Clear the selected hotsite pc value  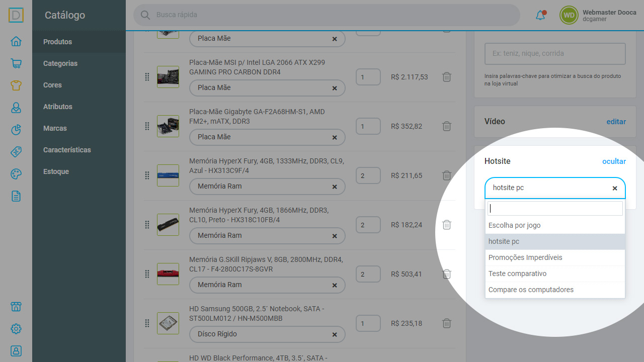(x=615, y=188)
